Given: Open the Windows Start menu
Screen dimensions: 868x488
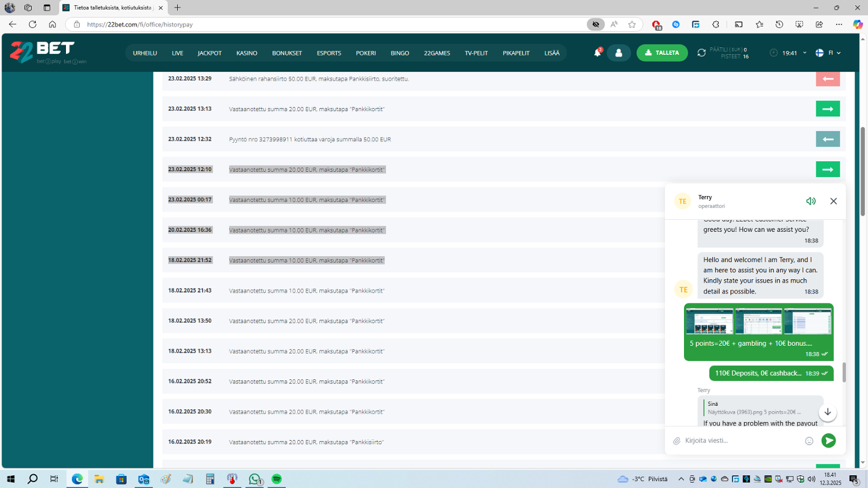Looking at the screenshot, I should click(10, 479).
